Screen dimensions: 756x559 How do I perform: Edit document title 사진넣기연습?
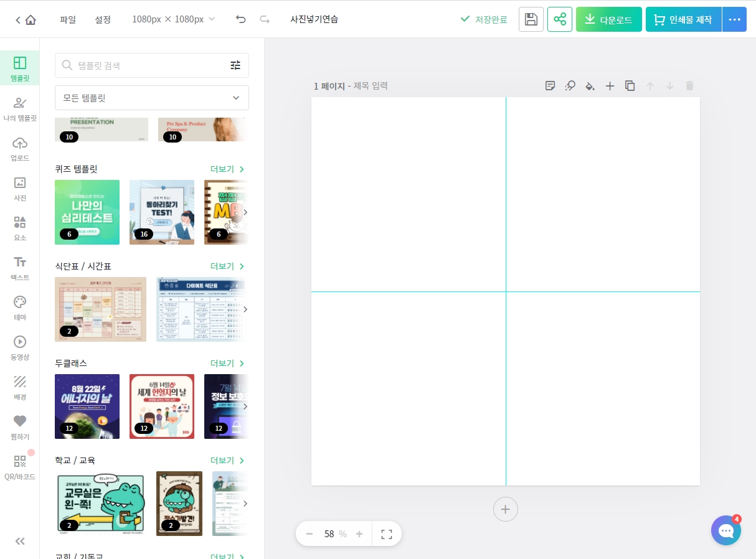click(x=314, y=19)
